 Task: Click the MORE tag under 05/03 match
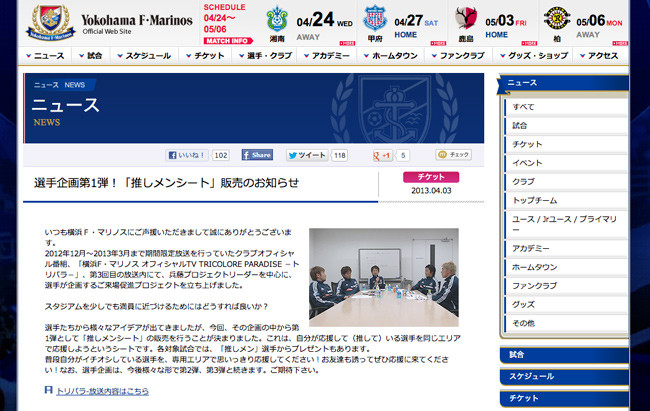click(x=529, y=43)
